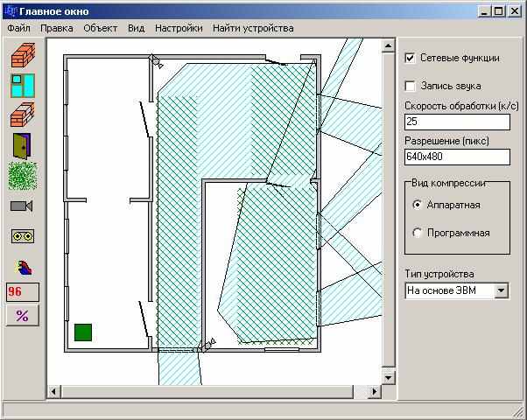Open the Тип устройства dropdown
This screenshot has height=420, width=527.
click(x=501, y=290)
